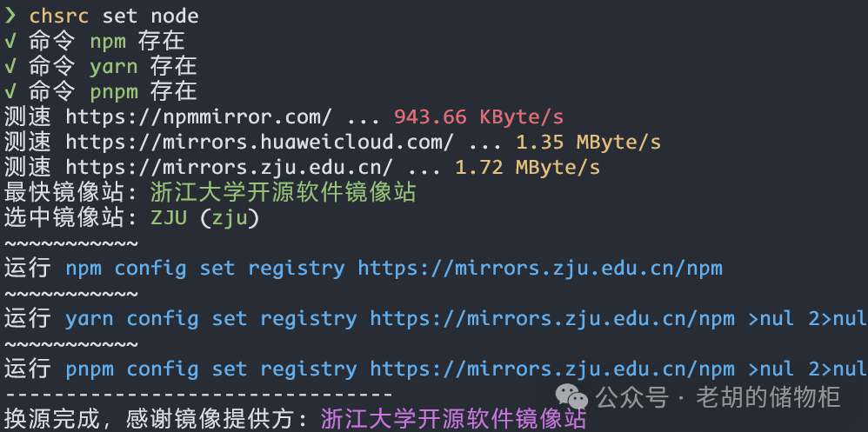Open the https://npmmirror.com/ URL
Viewport: 868px width, 432px height.
(x=199, y=117)
